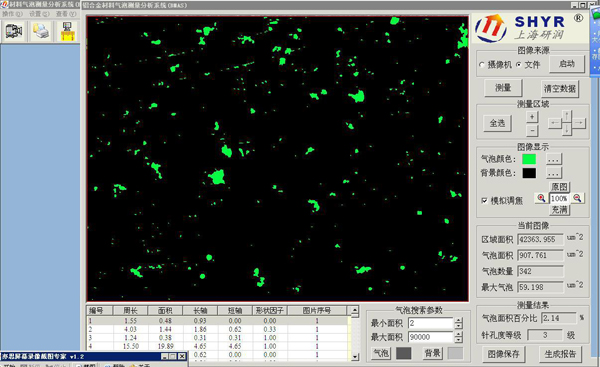Select the 摄像机 radio button
Image resolution: width=600 pixels, height=367 pixels.
coord(482,65)
